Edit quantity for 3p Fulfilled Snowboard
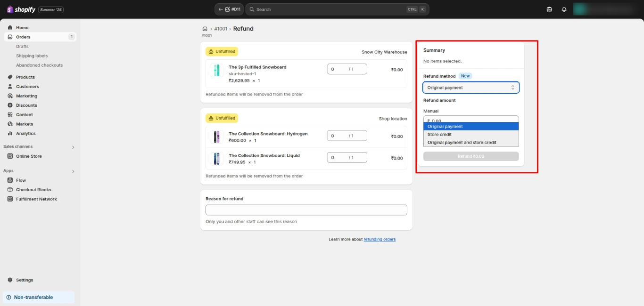This screenshot has height=306, width=644. point(347,69)
